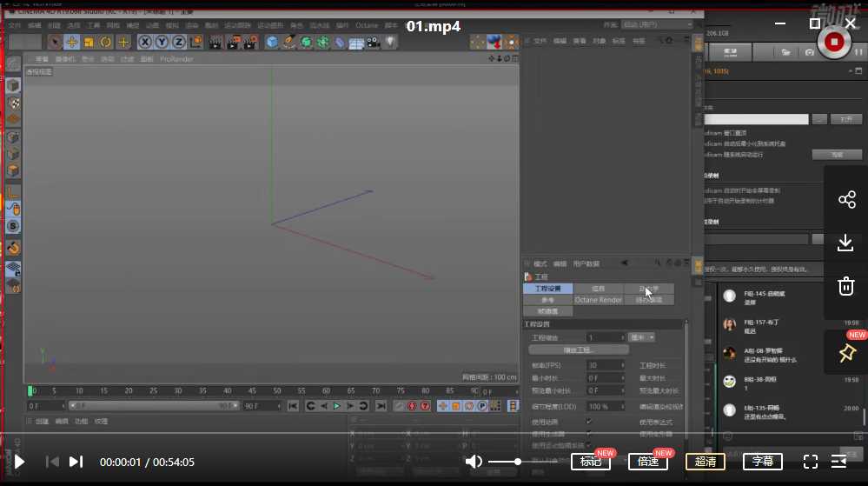Toggle 字幕 subtitles

762,462
